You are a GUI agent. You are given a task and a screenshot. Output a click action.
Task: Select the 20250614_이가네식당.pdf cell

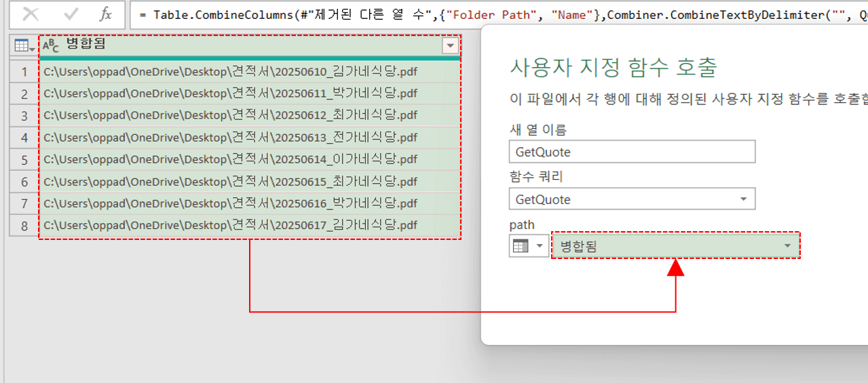249,160
